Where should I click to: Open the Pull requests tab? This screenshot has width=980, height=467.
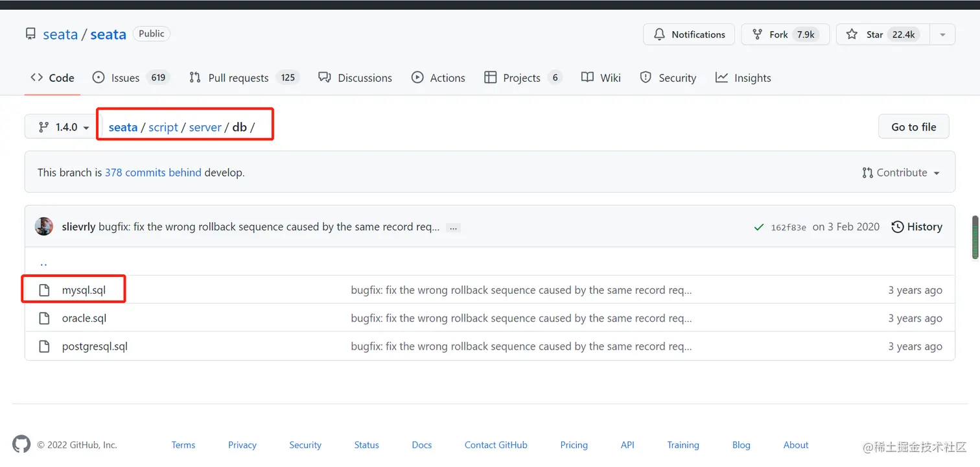click(244, 78)
